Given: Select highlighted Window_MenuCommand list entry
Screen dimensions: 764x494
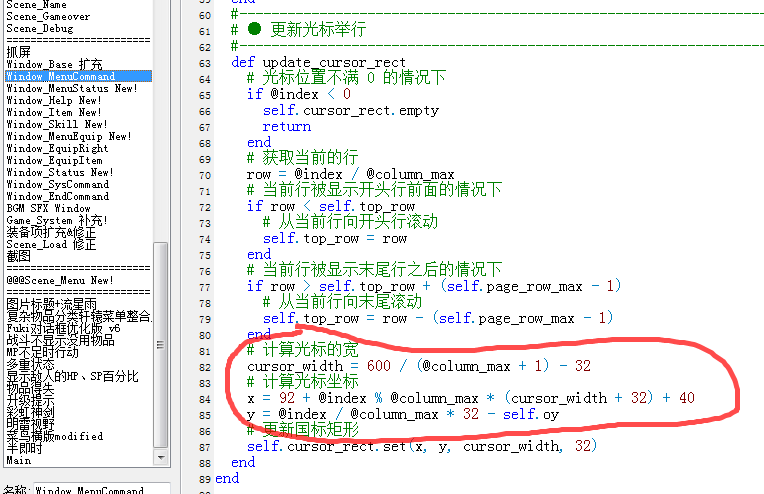Looking at the screenshot, I should click(78, 76).
